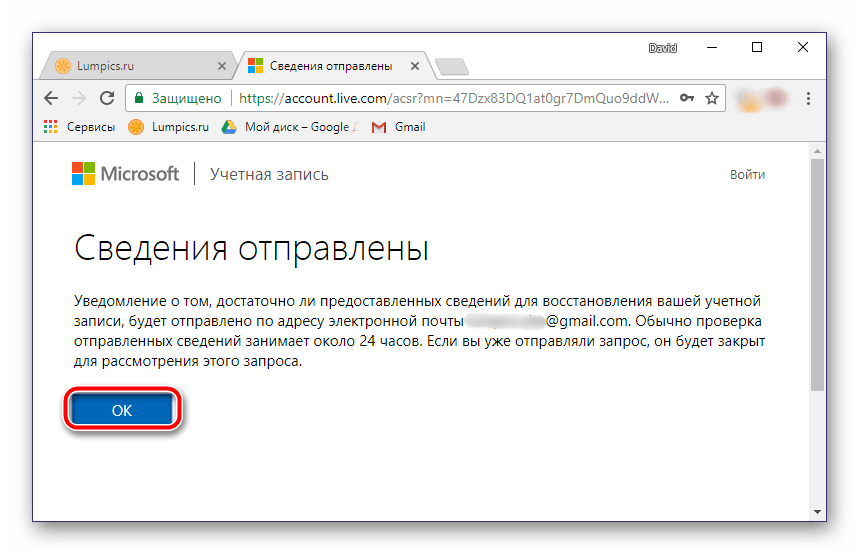The width and height of the screenshot is (859, 554).
Task: Click the address bar URL
Action: (454, 98)
